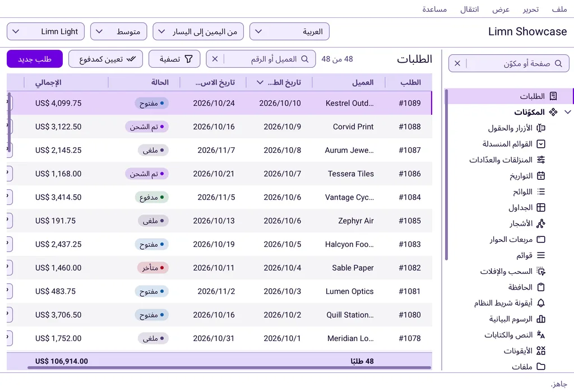Click the المكوّنات components icon
This screenshot has width=574, height=392.
click(553, 112)
